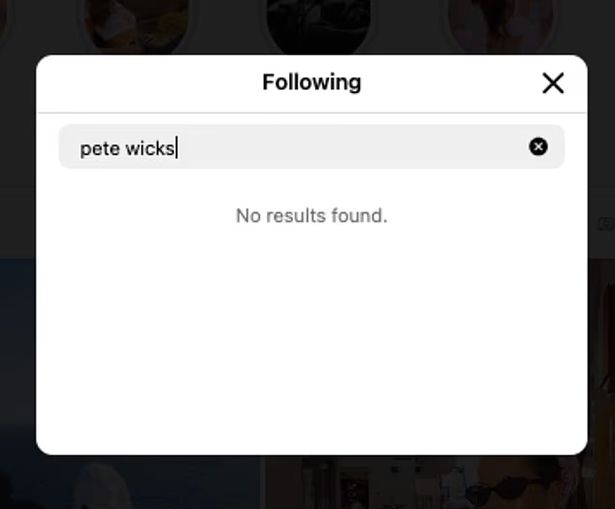
Task: Click the divider line under the Following header
Action: click(311, 113)
